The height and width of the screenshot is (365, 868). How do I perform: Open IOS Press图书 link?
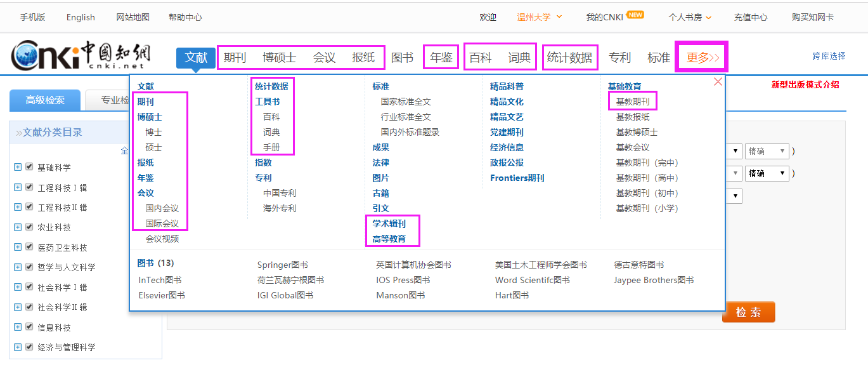403,280
